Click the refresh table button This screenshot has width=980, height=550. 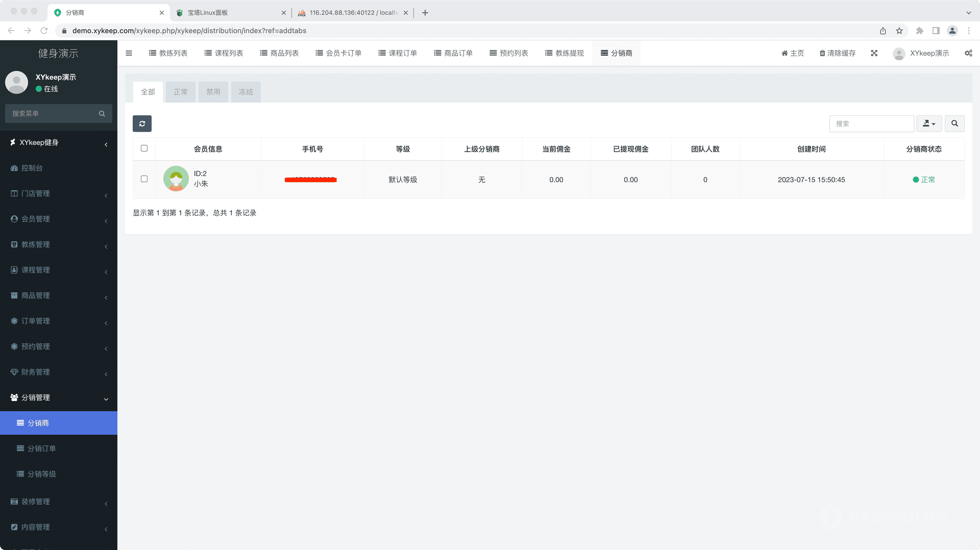[142, 123]
